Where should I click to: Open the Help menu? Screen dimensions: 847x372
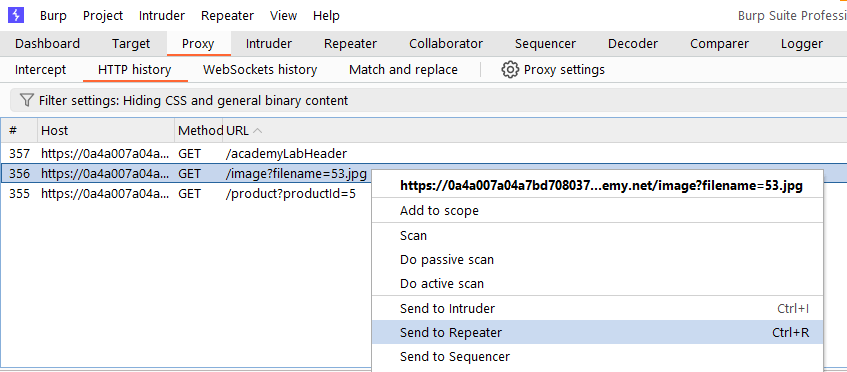[x=326, y=16]
